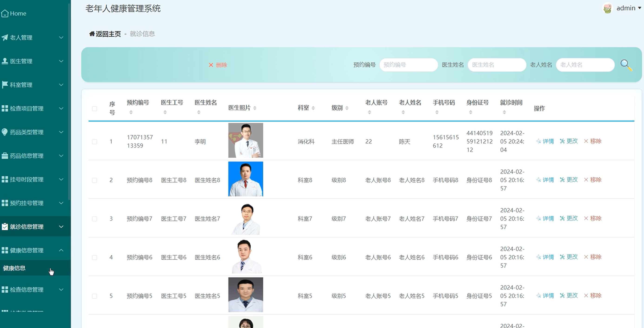Image resolution: width=644 pixels, height=328 pixels.
Task: Click 更改 for the 预约编号5 row
Action: point(569,295)
